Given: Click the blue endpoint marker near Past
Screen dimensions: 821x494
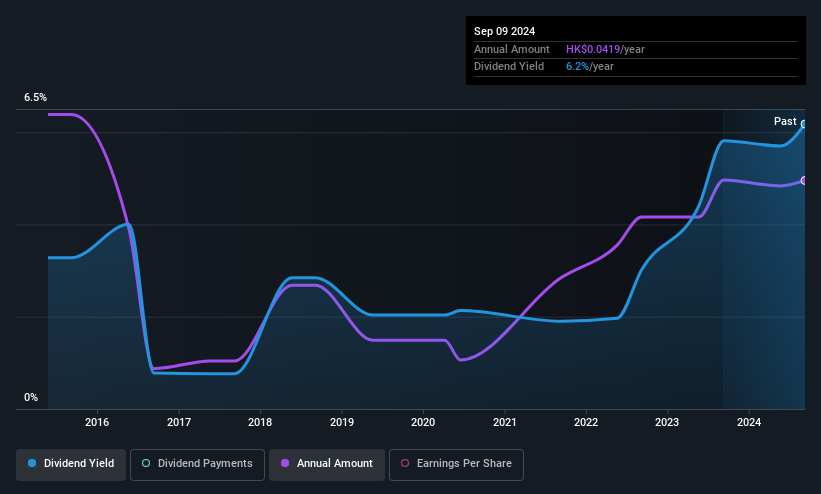Looking at the screenshot, I should point(804,125).
